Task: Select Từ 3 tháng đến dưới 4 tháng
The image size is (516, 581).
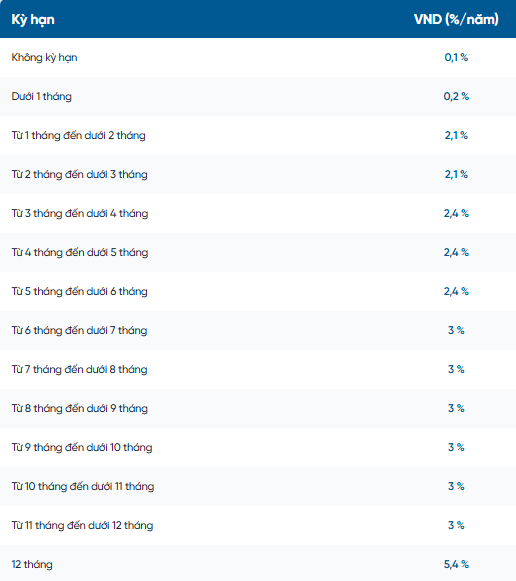Action: tap(80, 213)
